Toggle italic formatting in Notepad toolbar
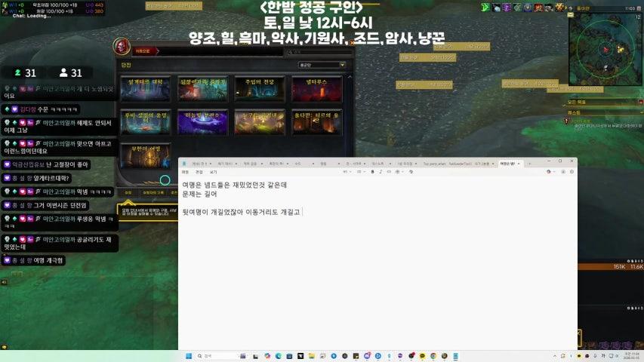Viewport: 644px width, 362px height. coord(381,172)
